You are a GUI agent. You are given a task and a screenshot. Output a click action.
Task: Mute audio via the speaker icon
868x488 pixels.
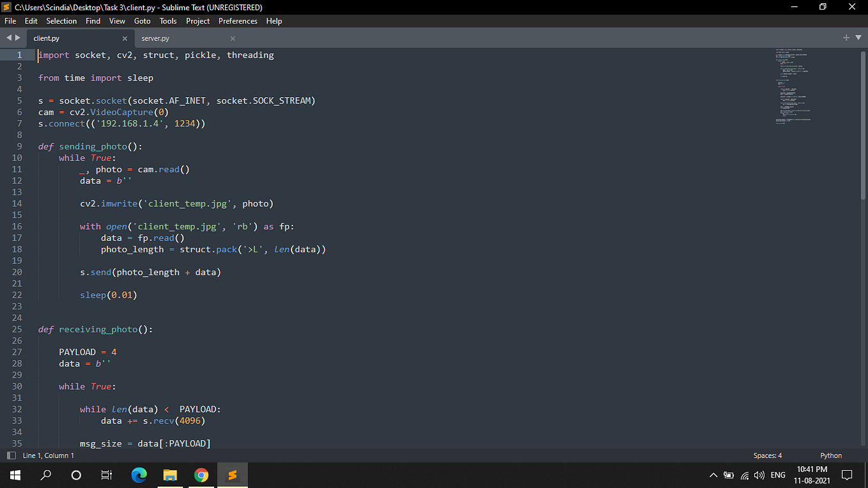[761, 475]
